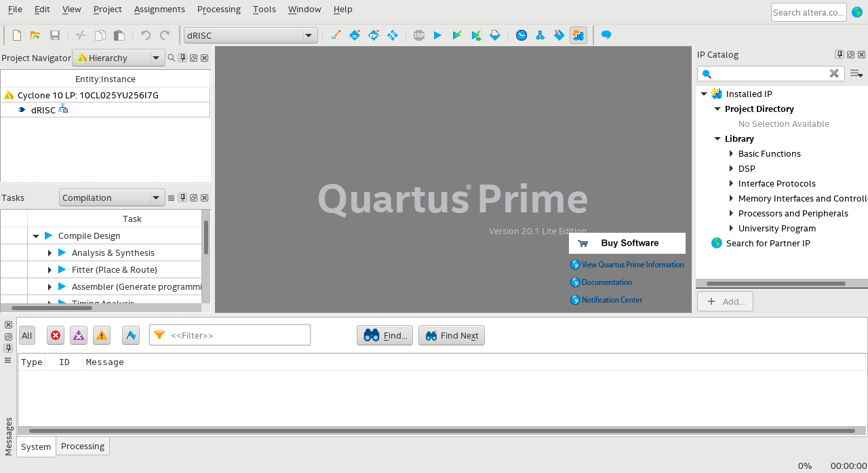Expand Fitter (Place & Route) task

pos(50,270)
